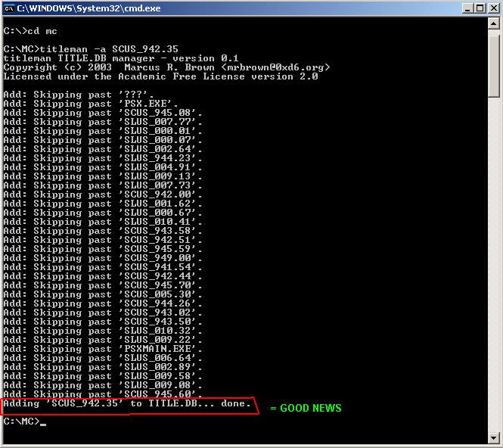Click the Skipping past 'SCUS_942.51' line

tap(103, 240)
